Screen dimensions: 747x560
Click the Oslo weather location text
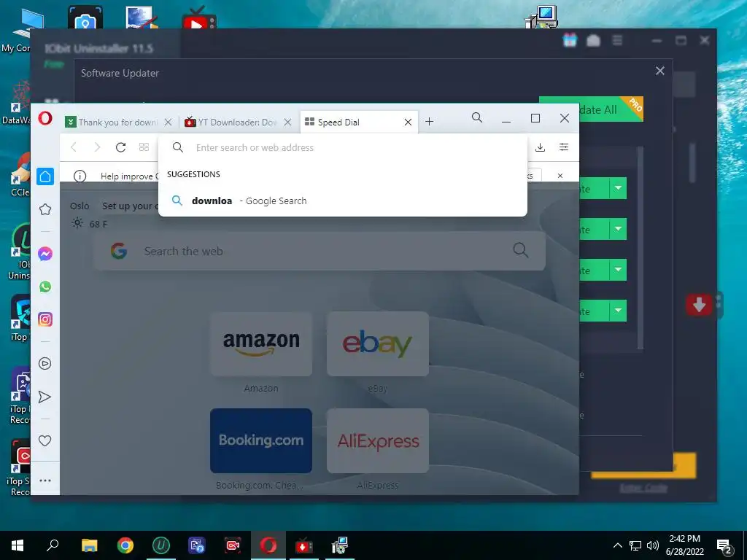click(80, 206)
